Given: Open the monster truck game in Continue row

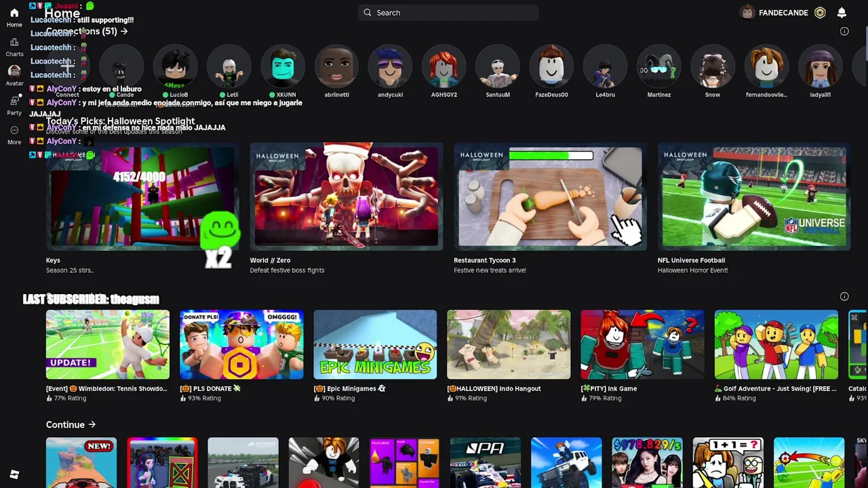Looking at the screenshot, I should coord(566,462).
